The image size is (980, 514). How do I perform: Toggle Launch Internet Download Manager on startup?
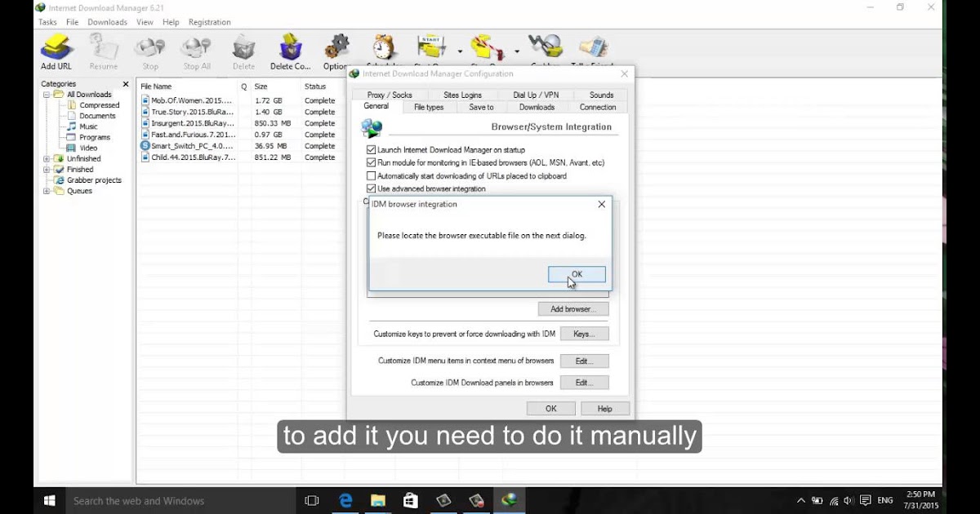[372, 150]
